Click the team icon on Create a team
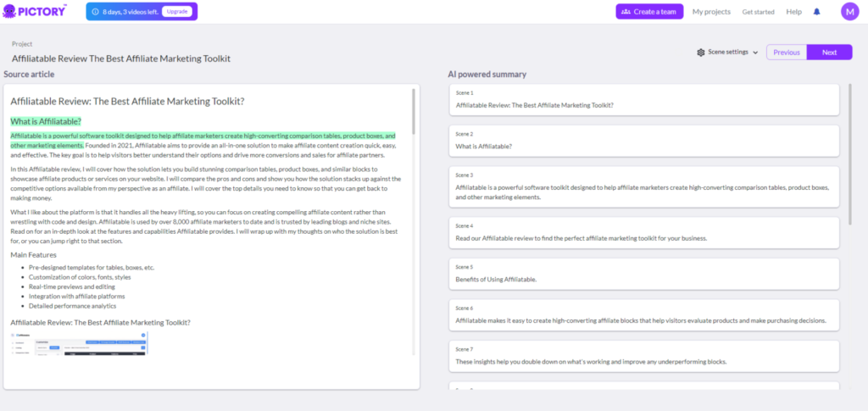 626,12
